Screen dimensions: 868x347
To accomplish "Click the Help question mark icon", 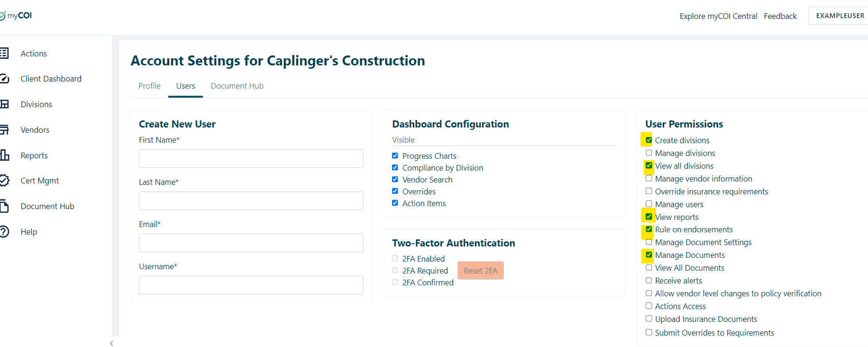I will point(4,232).
